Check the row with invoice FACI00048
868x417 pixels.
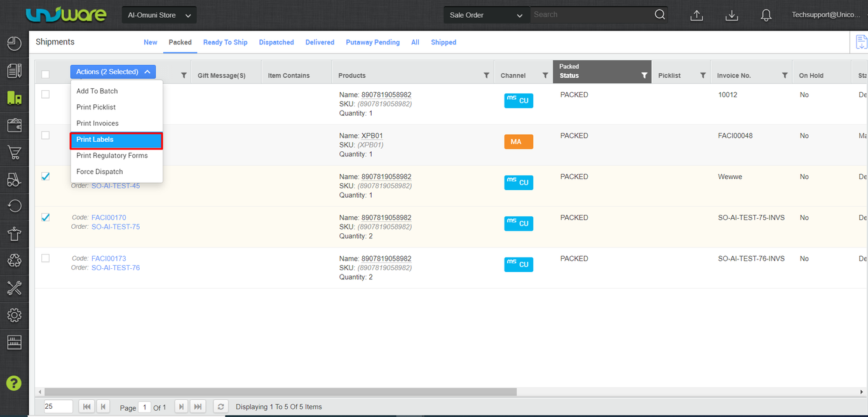point(45,135)
